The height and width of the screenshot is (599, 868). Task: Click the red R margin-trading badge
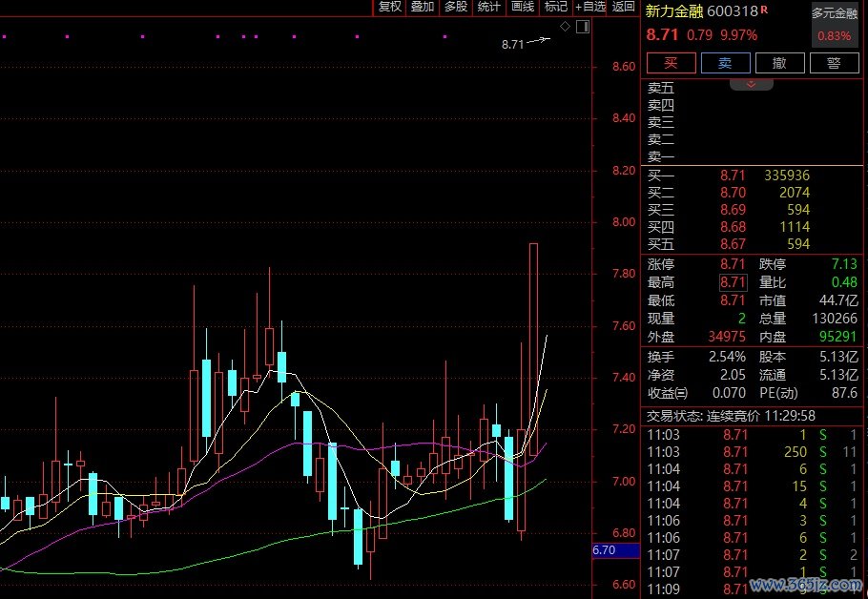point(764,10)
